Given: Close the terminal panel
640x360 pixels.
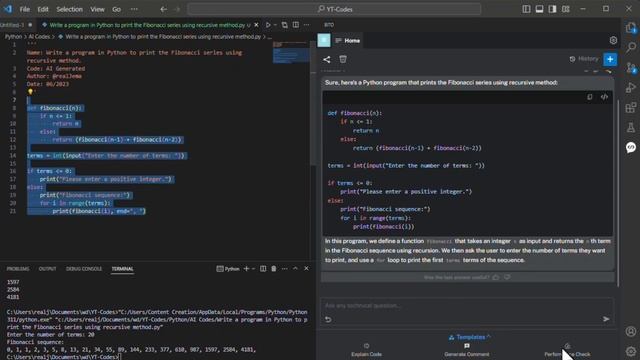Looking at the screenshot, I should [307, 269].
